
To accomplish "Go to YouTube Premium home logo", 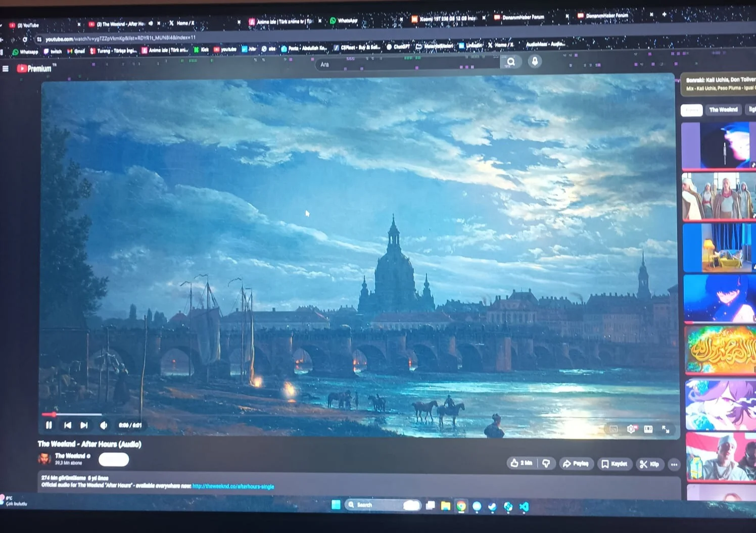I will pyautogui.click(x=35, y=69).
